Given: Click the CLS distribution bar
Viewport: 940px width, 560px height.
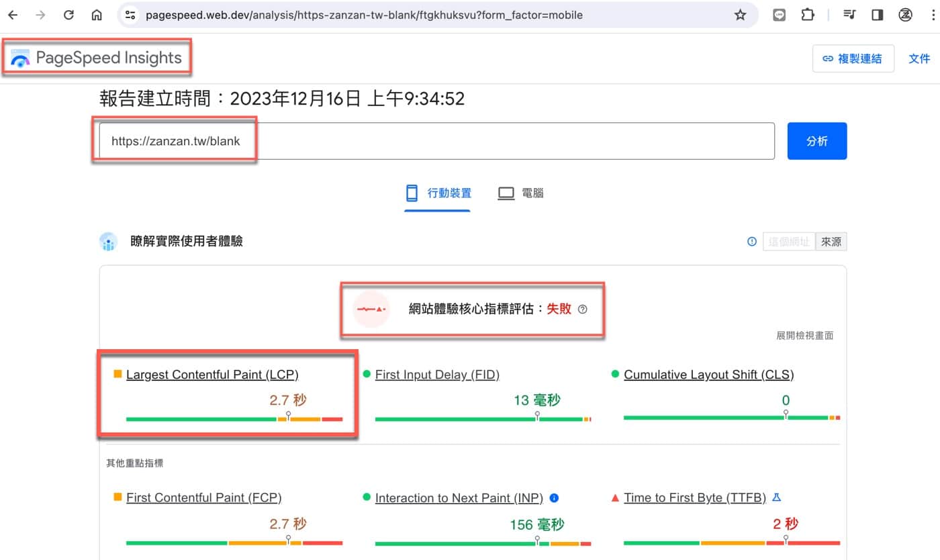Looking at the screenshot, I should pyautogui.click(x=732, y=418).
